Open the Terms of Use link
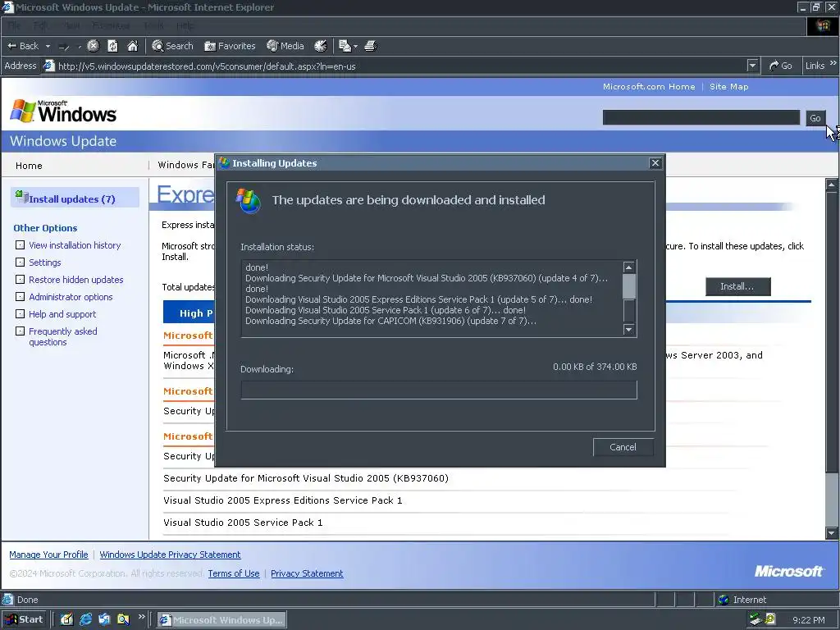 point(234,573)
